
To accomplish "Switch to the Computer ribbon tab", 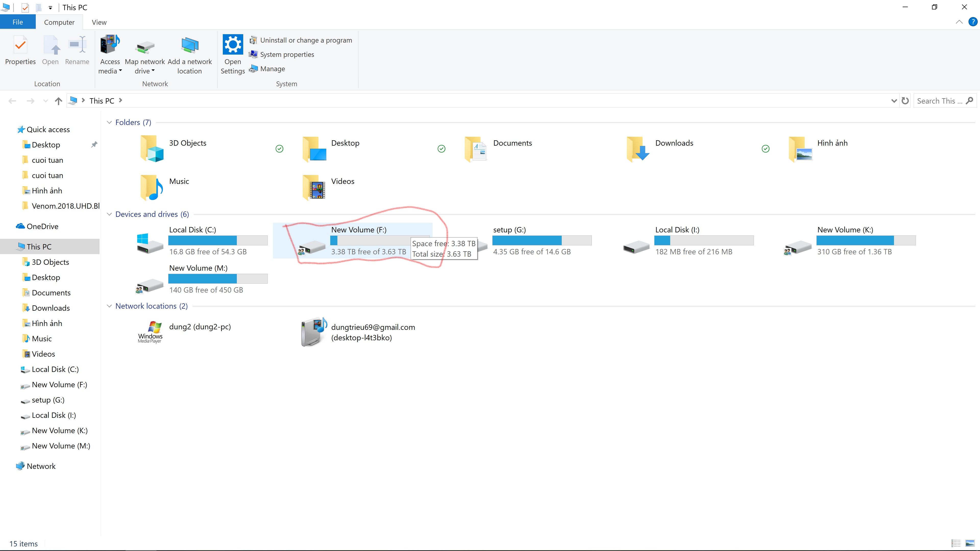I will tap(59, 22).
